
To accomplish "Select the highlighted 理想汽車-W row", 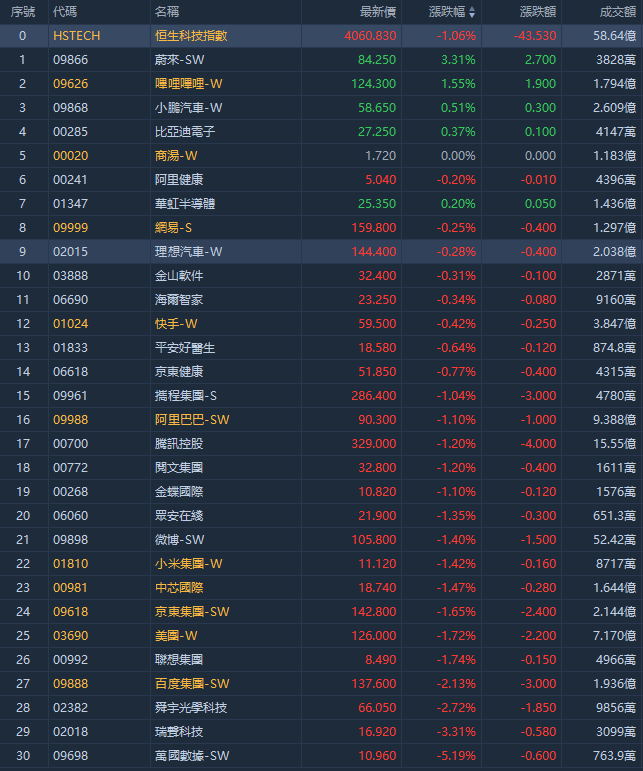I will [x=322, y=252].
